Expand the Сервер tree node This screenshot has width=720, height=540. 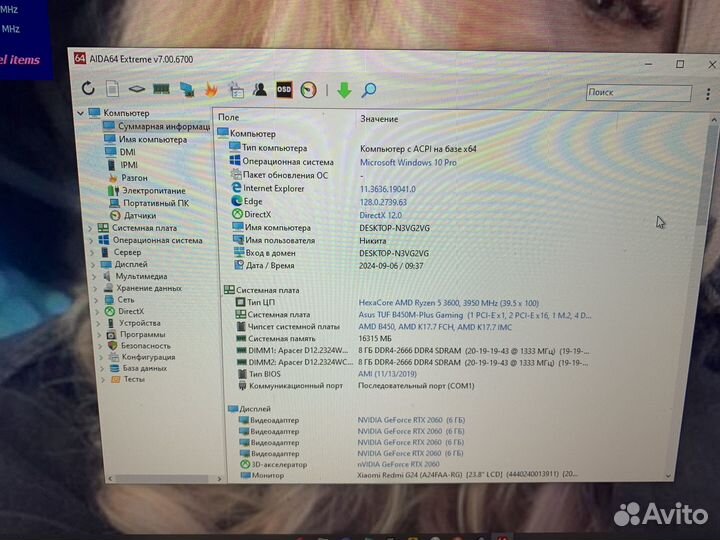(x=92, y=253)
